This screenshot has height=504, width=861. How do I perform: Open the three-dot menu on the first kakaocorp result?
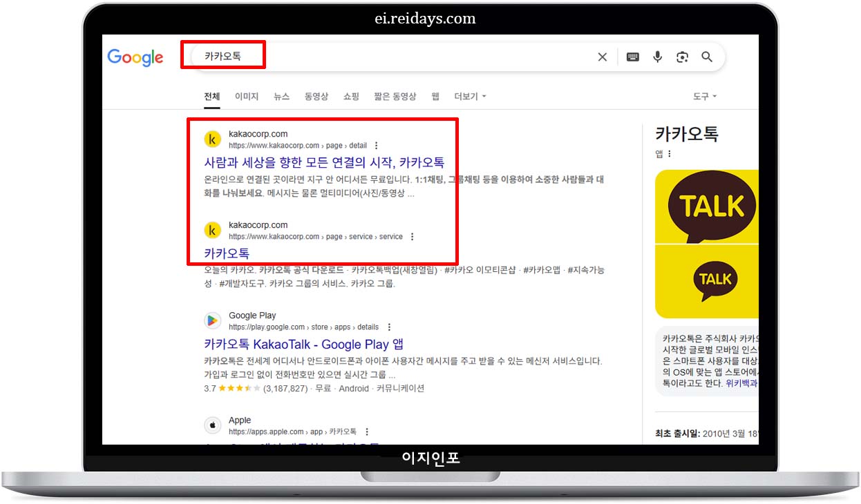pyautogui.click(x=376, y=146)
